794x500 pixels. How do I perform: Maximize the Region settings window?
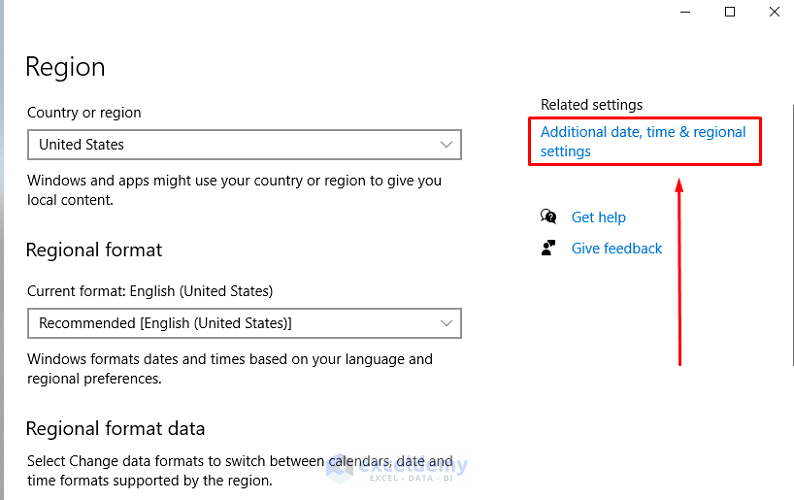pyautogui.click(x=730, y=12)
